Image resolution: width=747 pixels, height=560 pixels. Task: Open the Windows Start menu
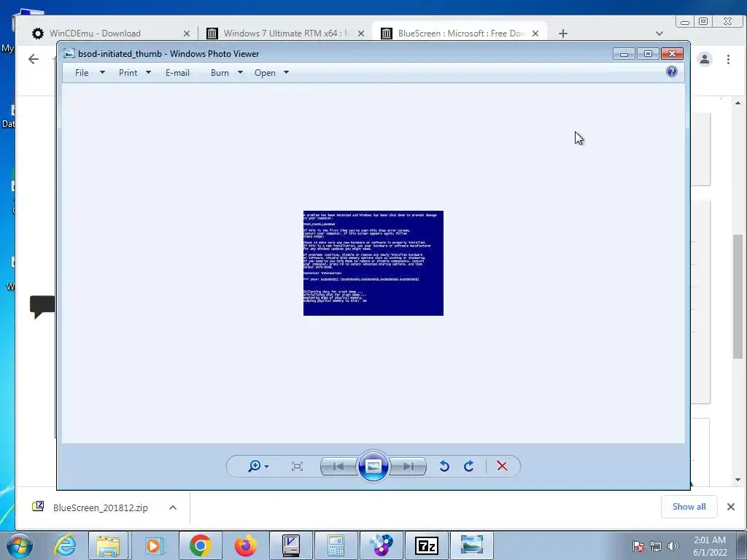click(x=20, y=545)
